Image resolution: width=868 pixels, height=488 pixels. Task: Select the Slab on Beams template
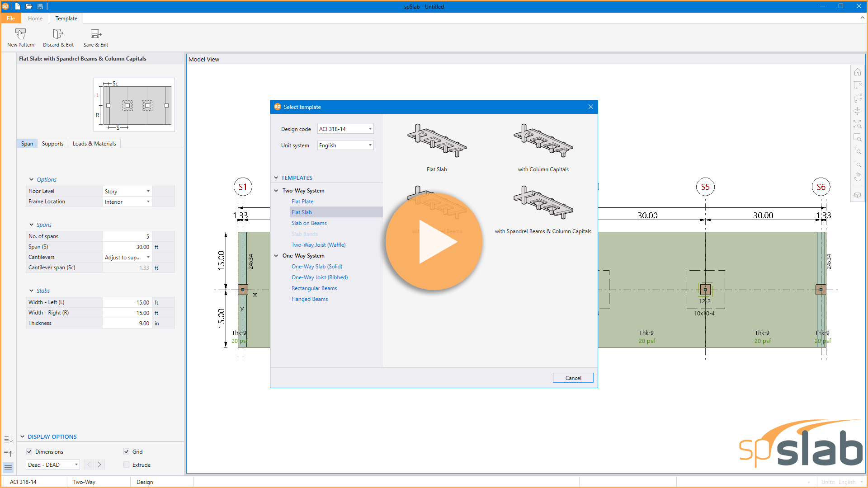[309, 223]
